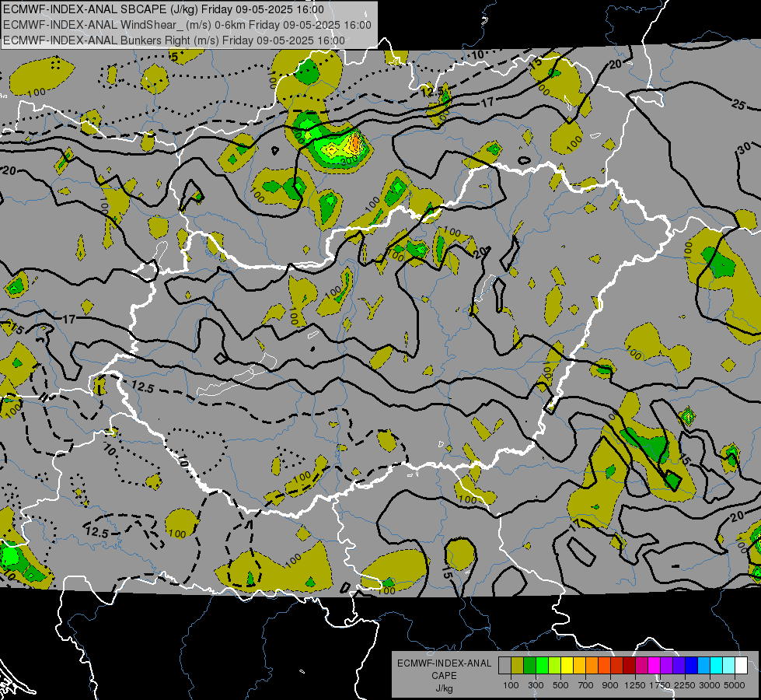The width and height of the screenshot is (761, 700).
Task: Click the 500 tick label in the legend
Action: point(560,685)
